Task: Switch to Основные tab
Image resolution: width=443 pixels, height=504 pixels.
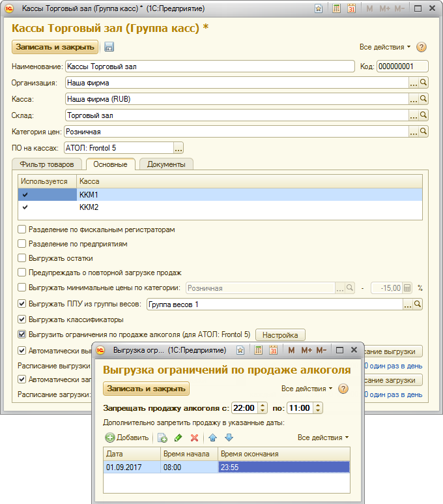Action: point(110,164)
